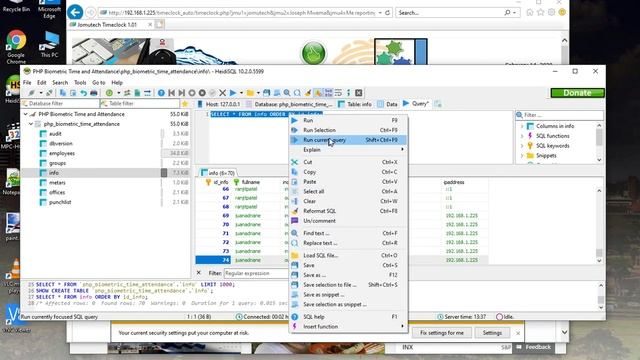Click the Feedback link in browser
The image size is (640, 360).
pos(534,347)
